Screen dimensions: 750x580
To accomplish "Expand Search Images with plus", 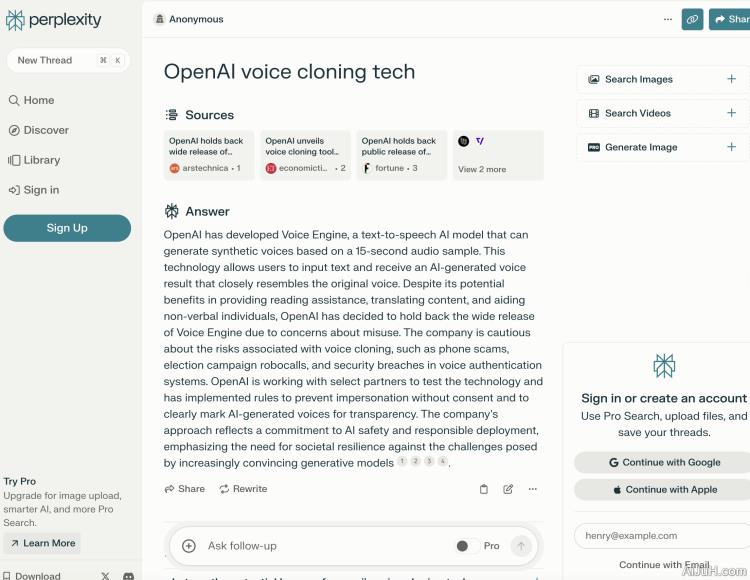I will click(x=731, y=79).
